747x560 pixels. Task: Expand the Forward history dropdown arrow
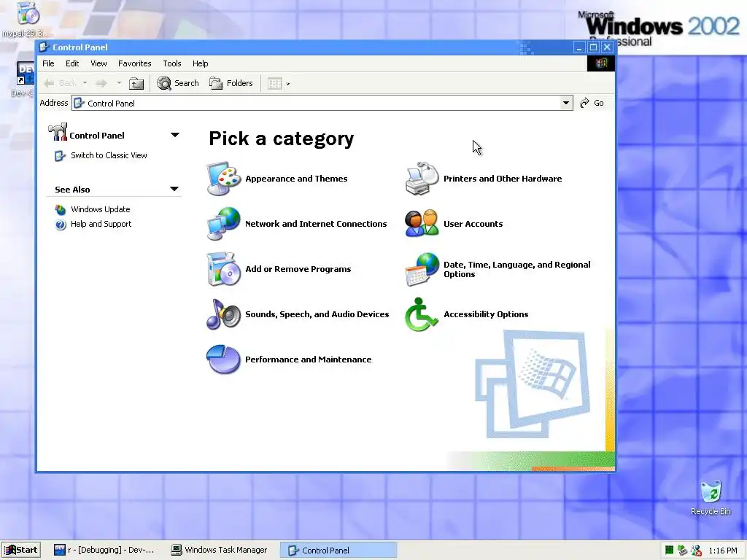[x=119, y=83]
